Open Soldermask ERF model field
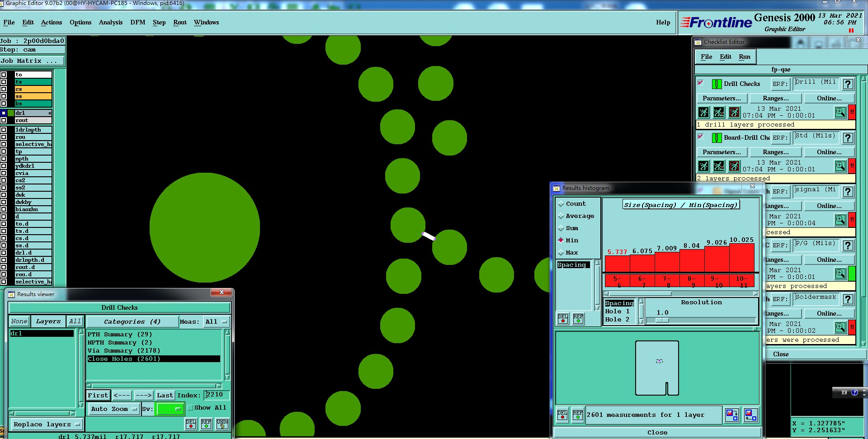 tap(816, 298)
